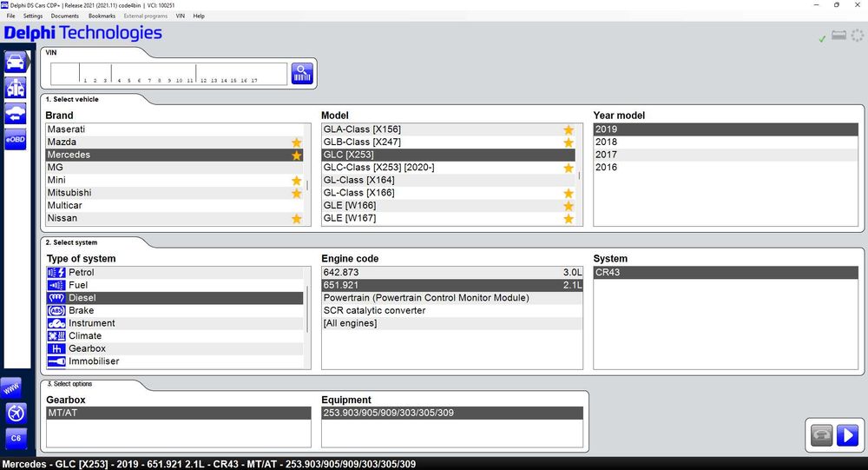
Task: Open the Documents menu
Action: coord(65,17)
